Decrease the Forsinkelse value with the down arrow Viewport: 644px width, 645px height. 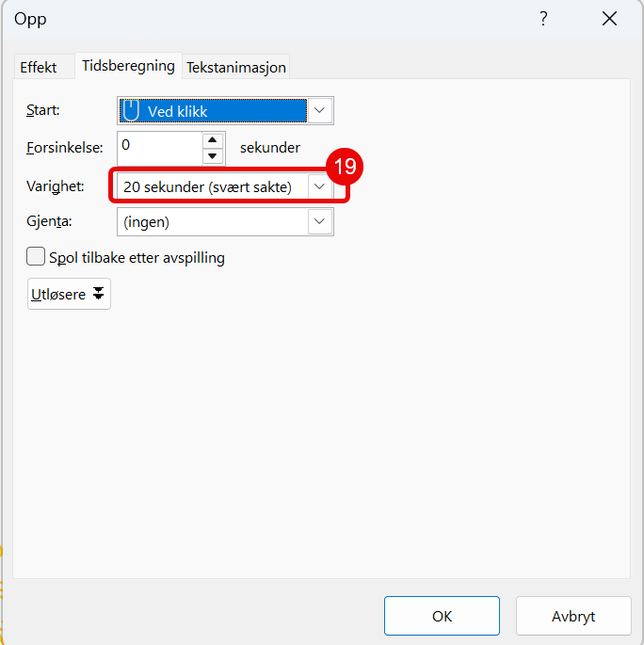[x=213, y=156]
